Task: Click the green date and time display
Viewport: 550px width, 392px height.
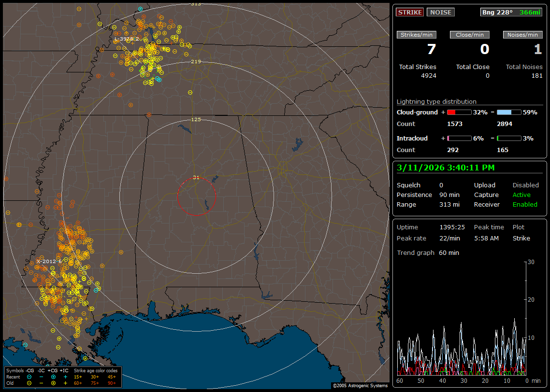Action: tap(446, 168)
